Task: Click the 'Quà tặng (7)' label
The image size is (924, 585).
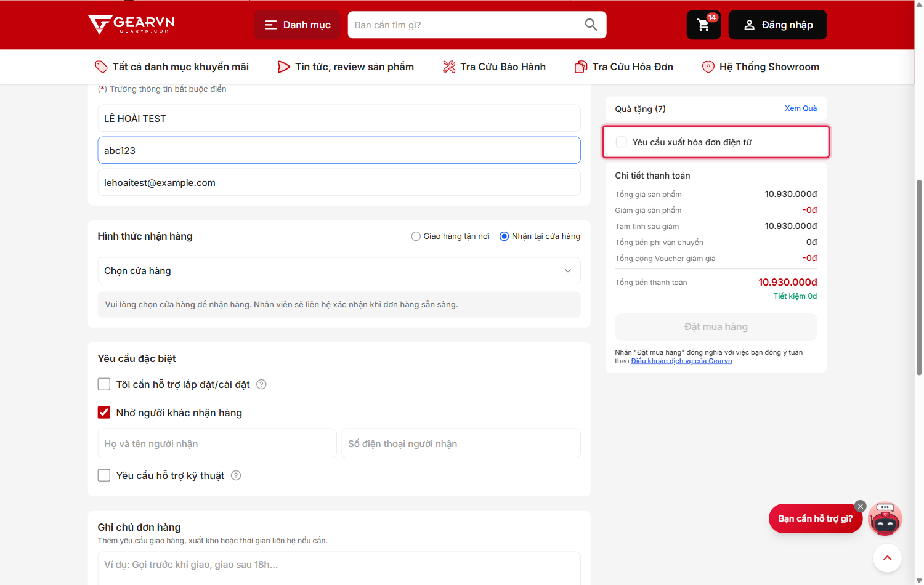Action: (640, 109)
